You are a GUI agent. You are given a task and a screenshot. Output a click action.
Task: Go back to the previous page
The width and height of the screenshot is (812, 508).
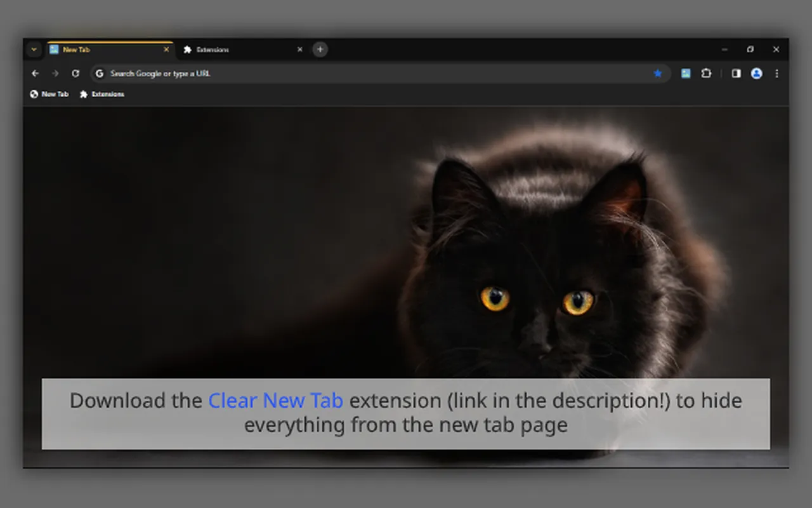click(x=35, y=74)
